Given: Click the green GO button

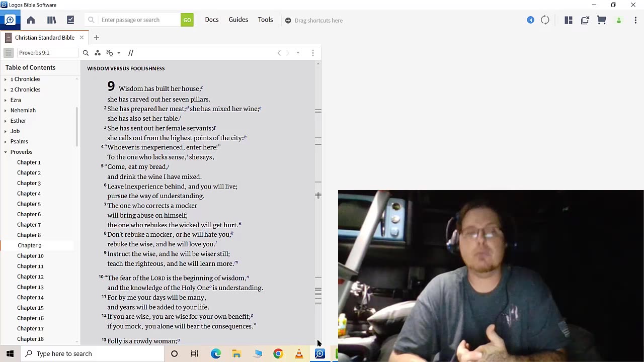Looking at the screenshot, I should [187, 20].
